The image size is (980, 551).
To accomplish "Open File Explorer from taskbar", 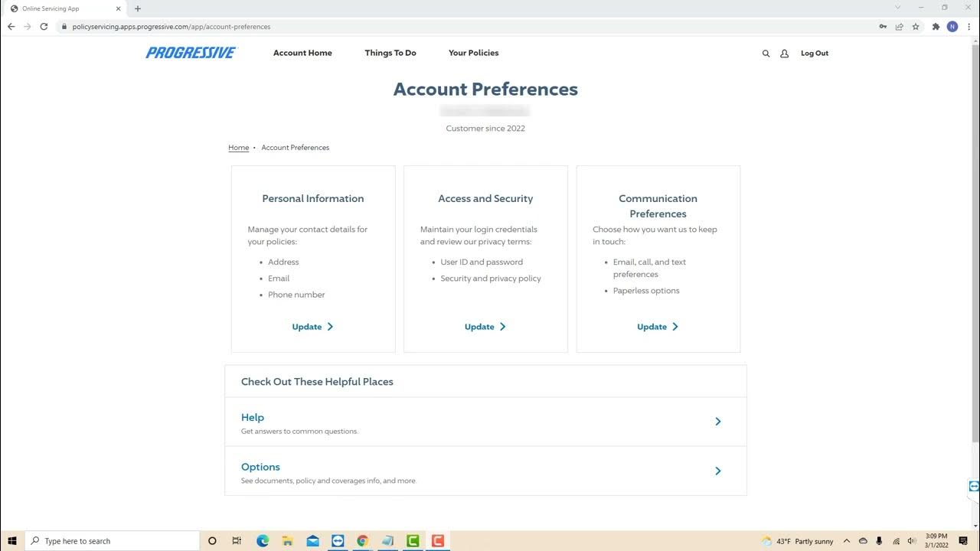I will coord(287,541).
